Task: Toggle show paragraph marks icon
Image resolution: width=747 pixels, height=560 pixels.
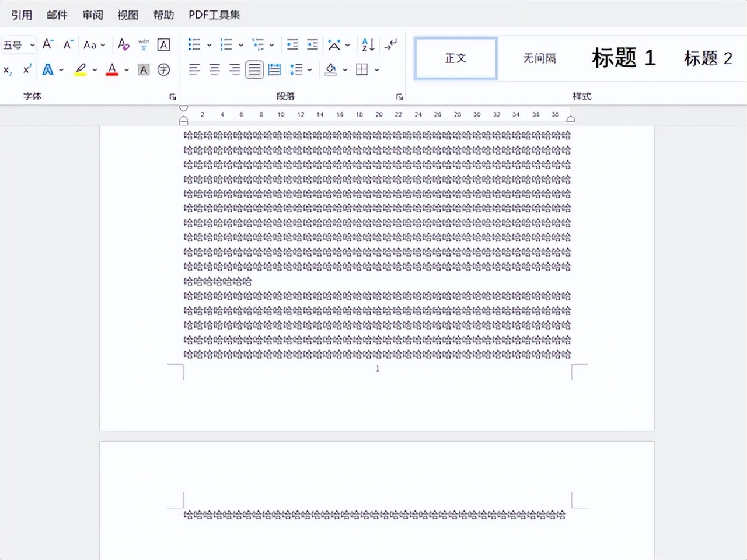Action: tap(390, 44)
